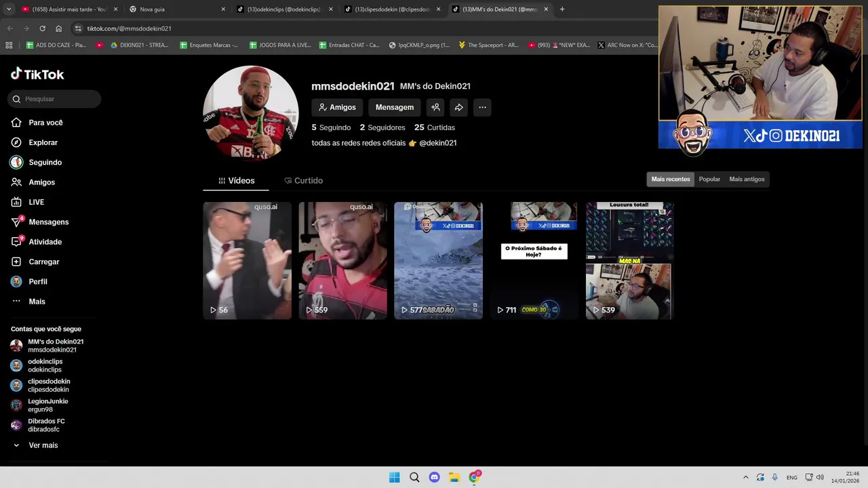Open the Dibrados FC followed account

pyautogui.click(x=38, y=425)
